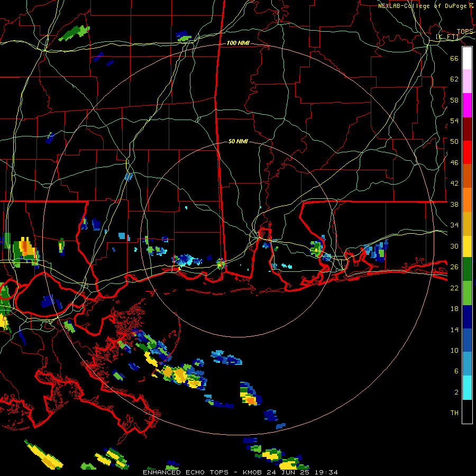Viewport: 476px width, 476px height.
Task: Click the '46' legend value
Action: click(x=454, y=163)
